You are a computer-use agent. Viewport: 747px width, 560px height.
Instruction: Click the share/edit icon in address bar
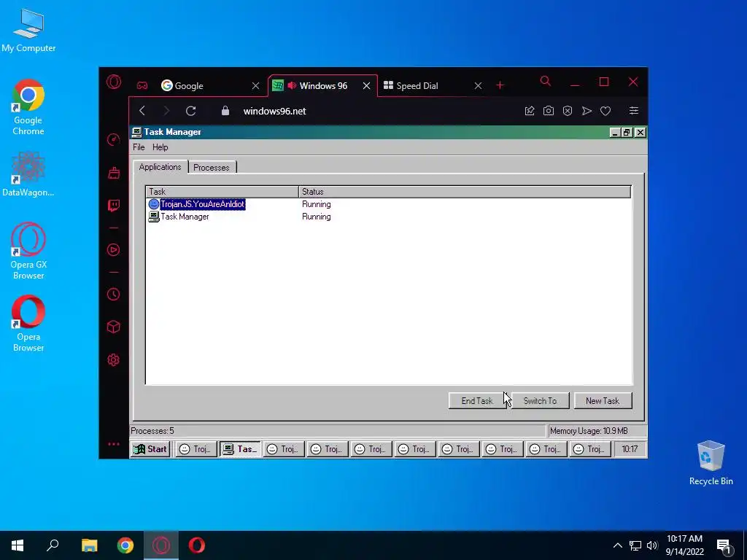coord(530,111)
